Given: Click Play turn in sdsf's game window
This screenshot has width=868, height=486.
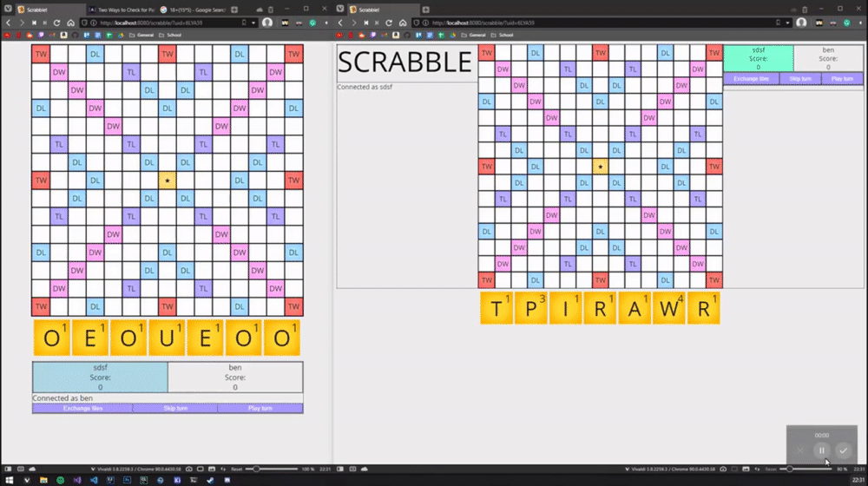Looking at the screenshot, I should pyautogui.click(x=842, y=79).
